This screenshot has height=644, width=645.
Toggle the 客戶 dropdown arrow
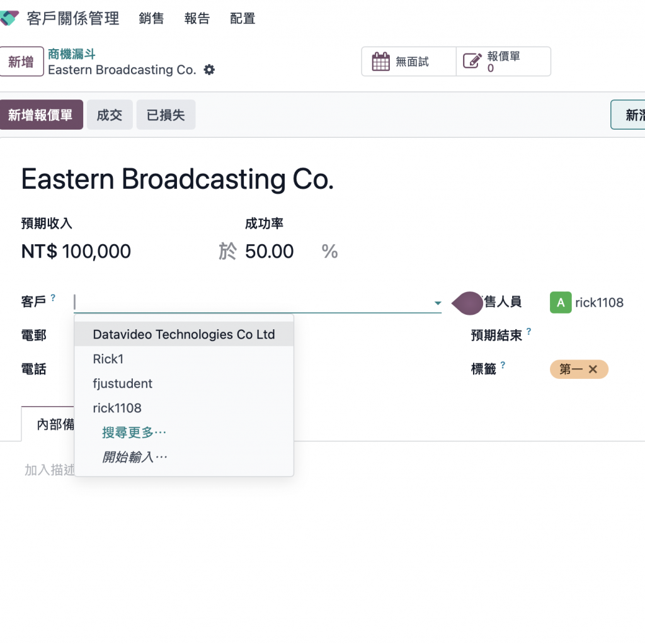438,303
